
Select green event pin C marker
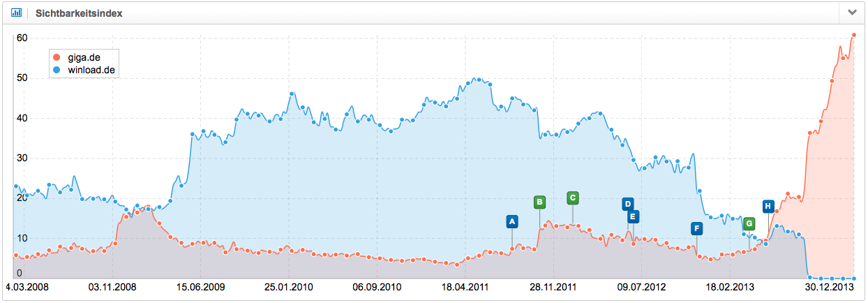click(573, 198)
